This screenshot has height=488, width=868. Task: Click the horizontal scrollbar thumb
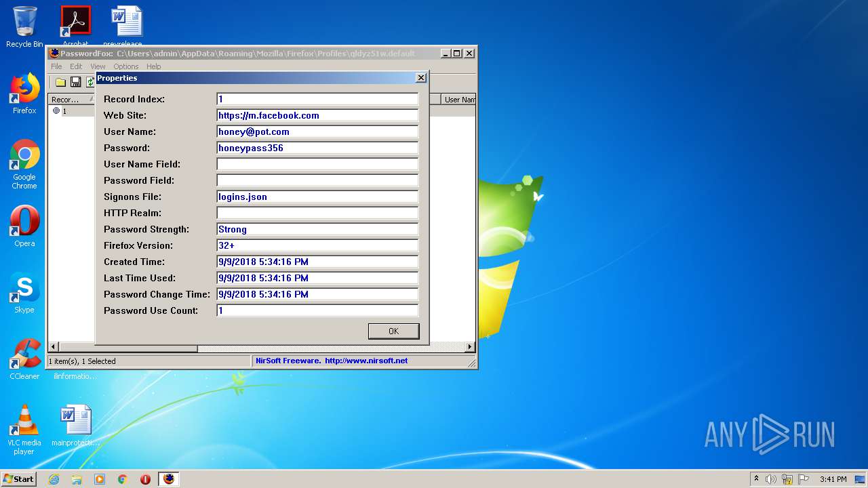[128, 347]
